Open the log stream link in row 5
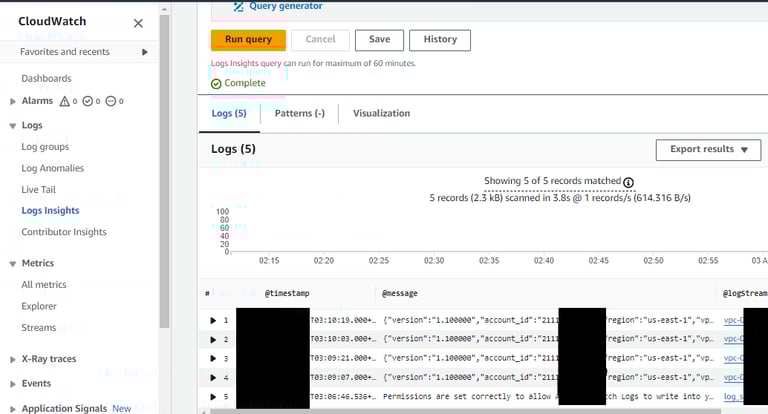Viewport: 768px width, 414px height. tap(734, 397)
